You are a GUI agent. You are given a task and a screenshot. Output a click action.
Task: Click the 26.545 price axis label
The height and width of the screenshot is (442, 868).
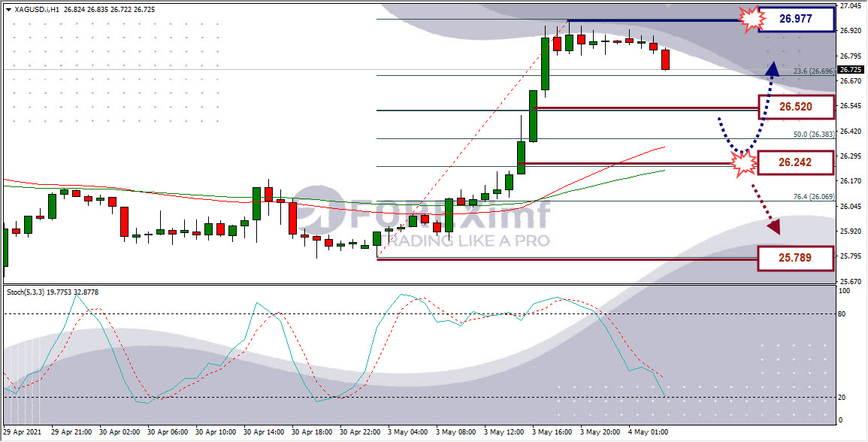850,106
